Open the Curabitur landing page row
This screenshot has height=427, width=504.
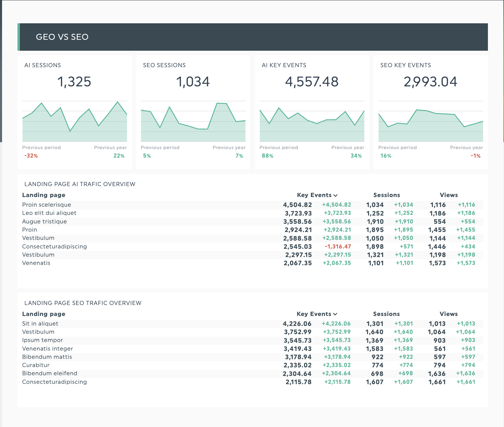coord(36,365)
